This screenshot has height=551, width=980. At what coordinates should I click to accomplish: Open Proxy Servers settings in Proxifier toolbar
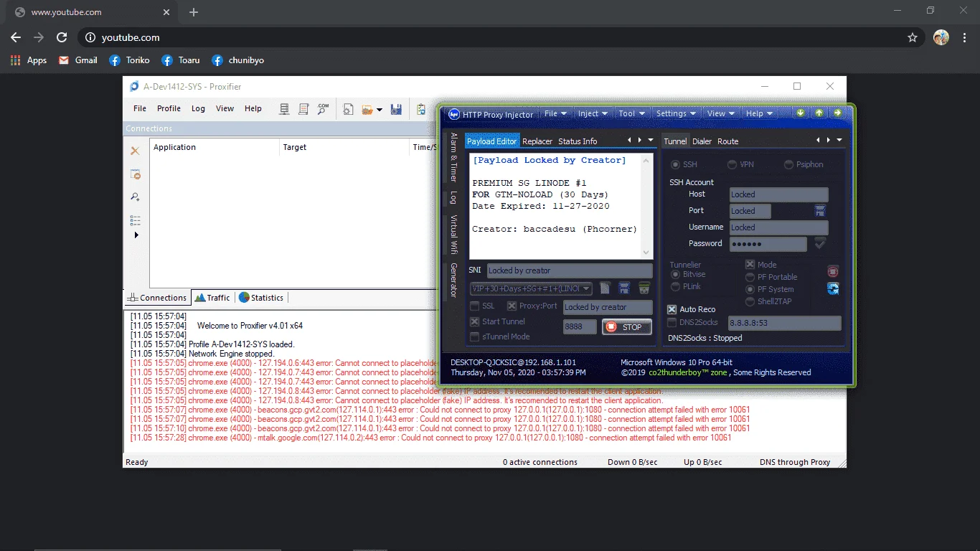(x=285, y=109)
